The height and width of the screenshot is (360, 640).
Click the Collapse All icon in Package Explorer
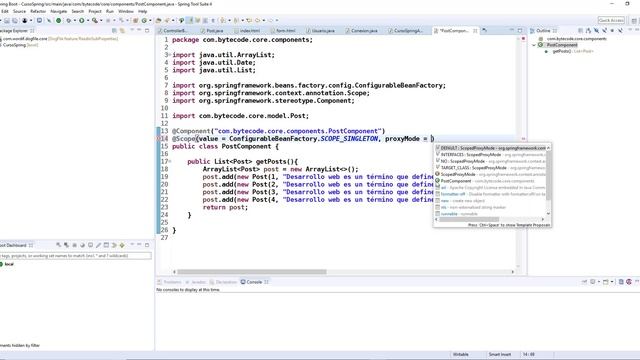114,31
